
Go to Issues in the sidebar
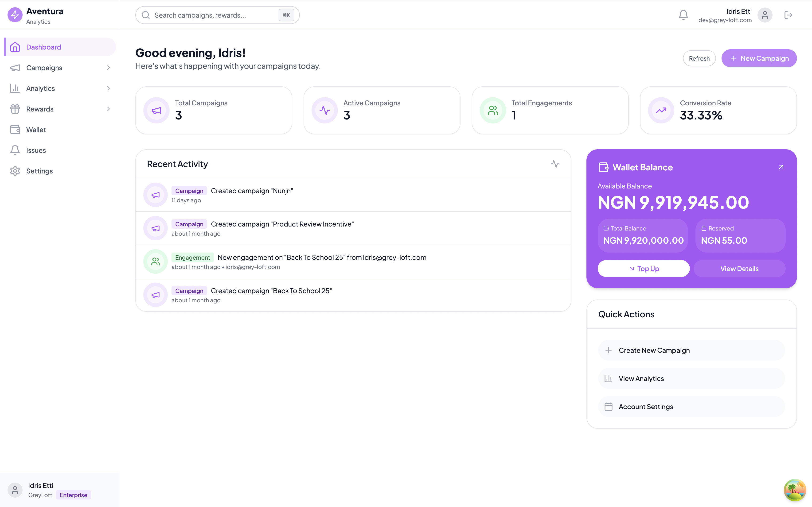(x=36, y=150)
